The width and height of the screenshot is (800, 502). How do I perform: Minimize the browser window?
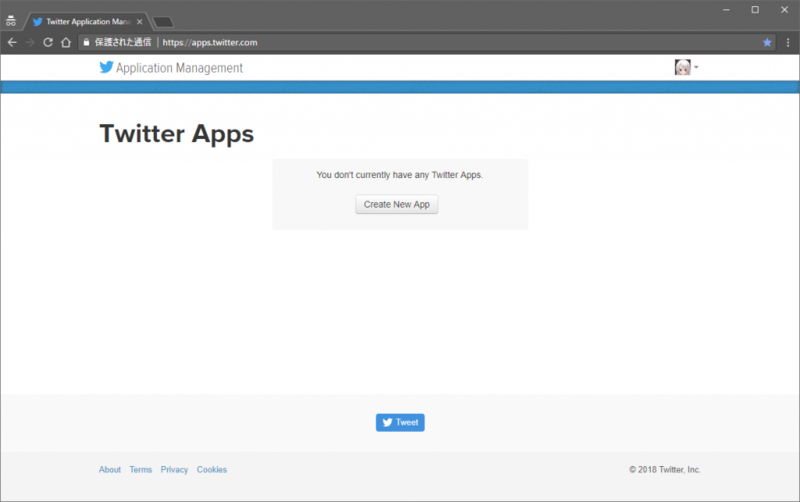[726, 10]
